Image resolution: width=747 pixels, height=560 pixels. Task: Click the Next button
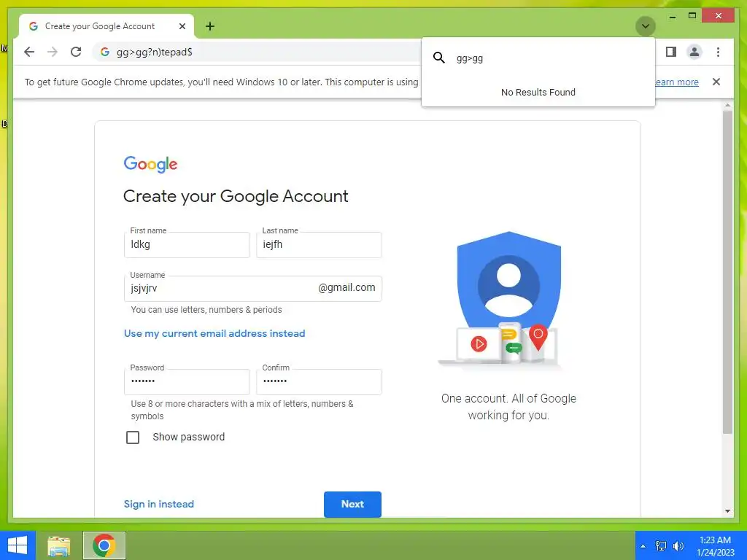pos(352,504)
